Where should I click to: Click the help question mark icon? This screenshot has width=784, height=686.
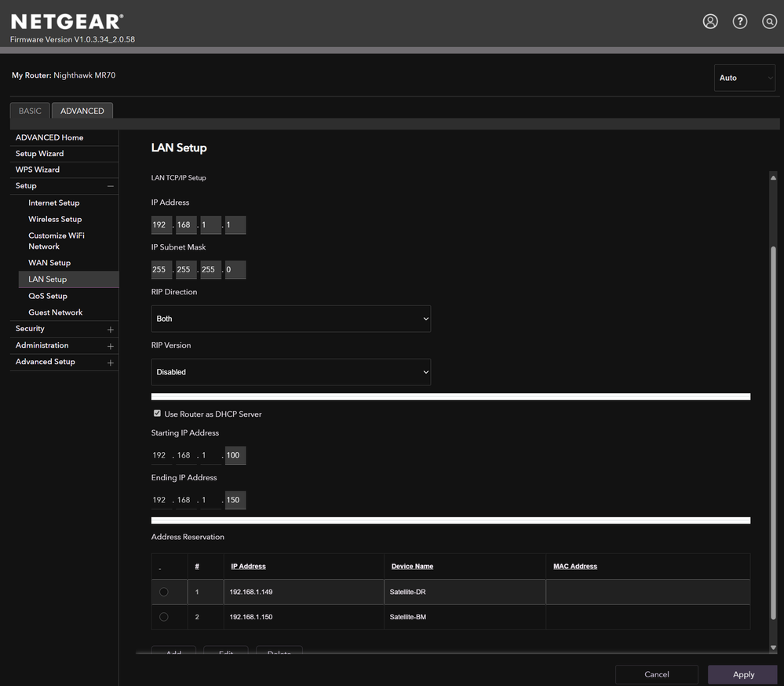[x=740, y=22]
